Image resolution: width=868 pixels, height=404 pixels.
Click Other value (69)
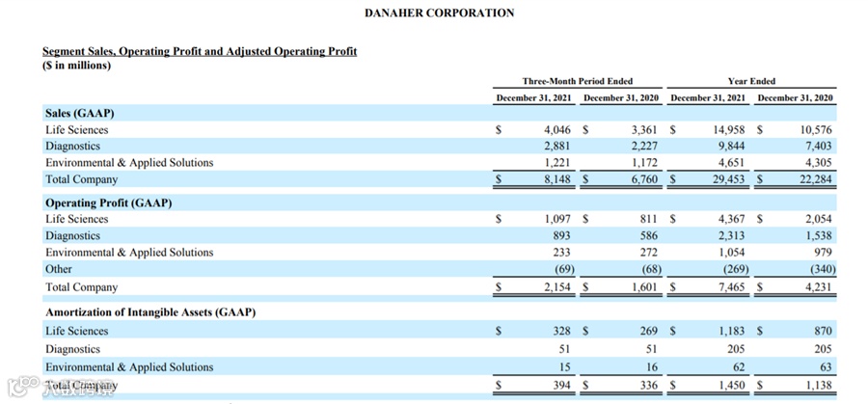tap(562, 269)
